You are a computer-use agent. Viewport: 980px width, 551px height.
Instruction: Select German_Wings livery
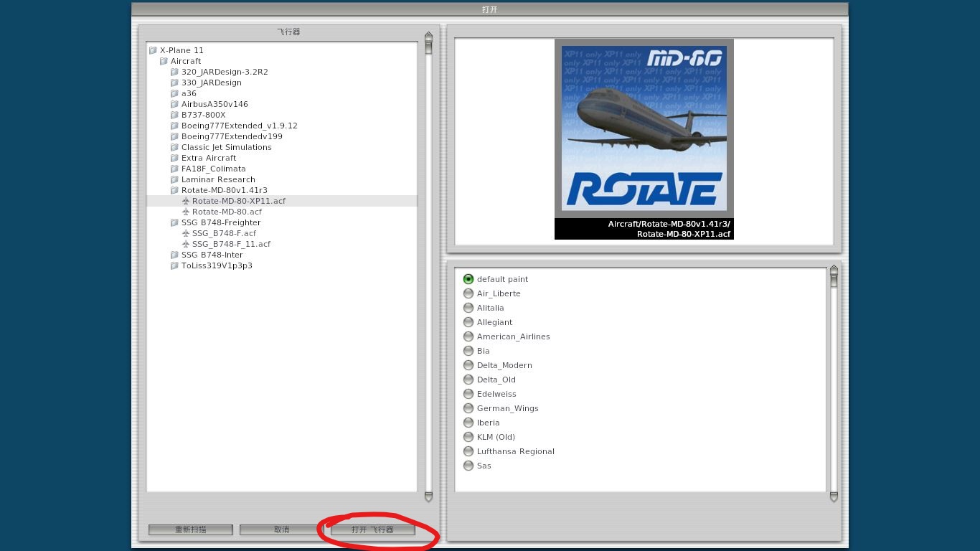tap(468, 408)
